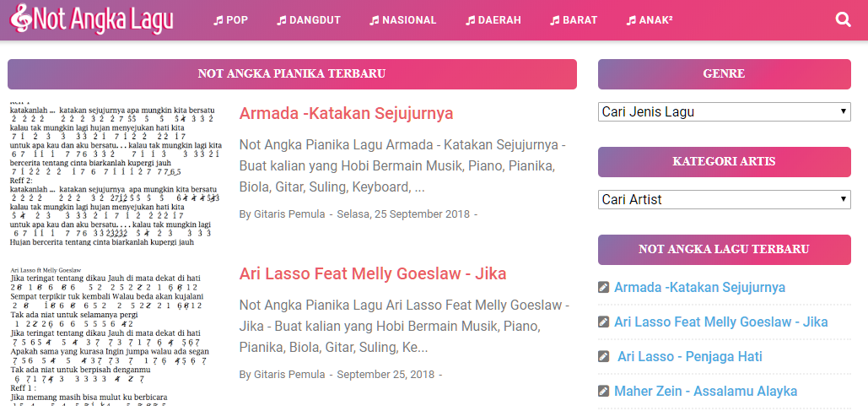Click pencil icon beside Maher Zein - Assalamu Alayka
Screen dimensions: 868x411
coord(603,391)
